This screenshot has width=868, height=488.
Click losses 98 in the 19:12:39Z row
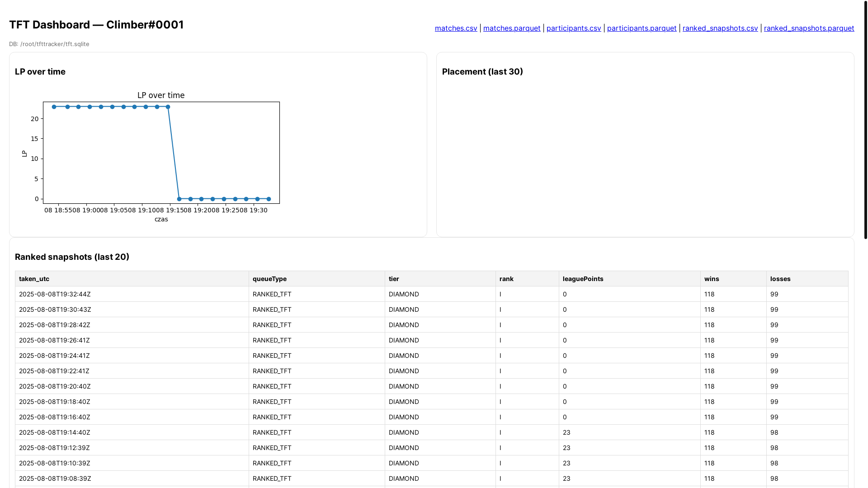click(x=807, y=448)
